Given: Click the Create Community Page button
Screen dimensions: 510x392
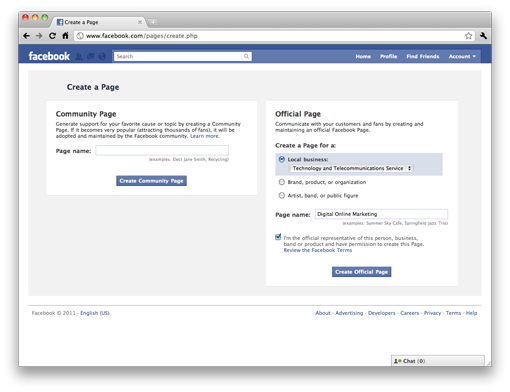Looking at the screenshot, I should tap(151, 181).
